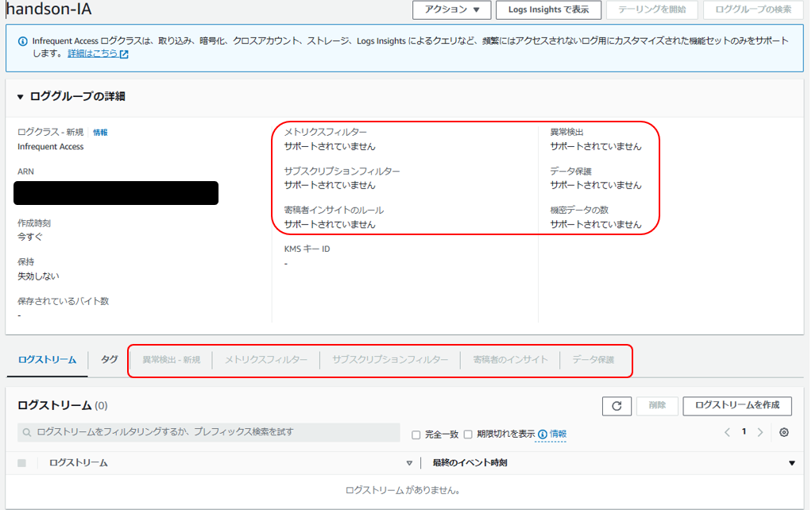Click the 機密データの数 label
The width and height of the screenshot is (812, 510).
tap(579, 211)
